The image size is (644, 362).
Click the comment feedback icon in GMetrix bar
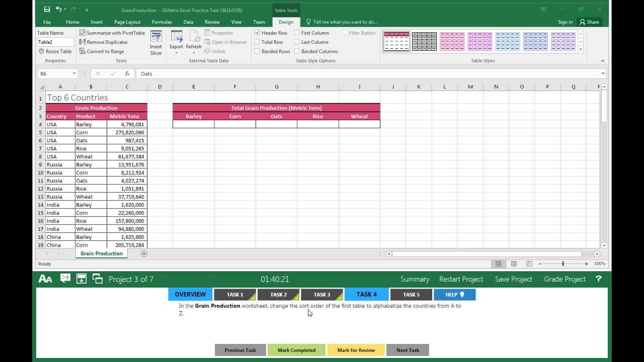click(65, 279)
